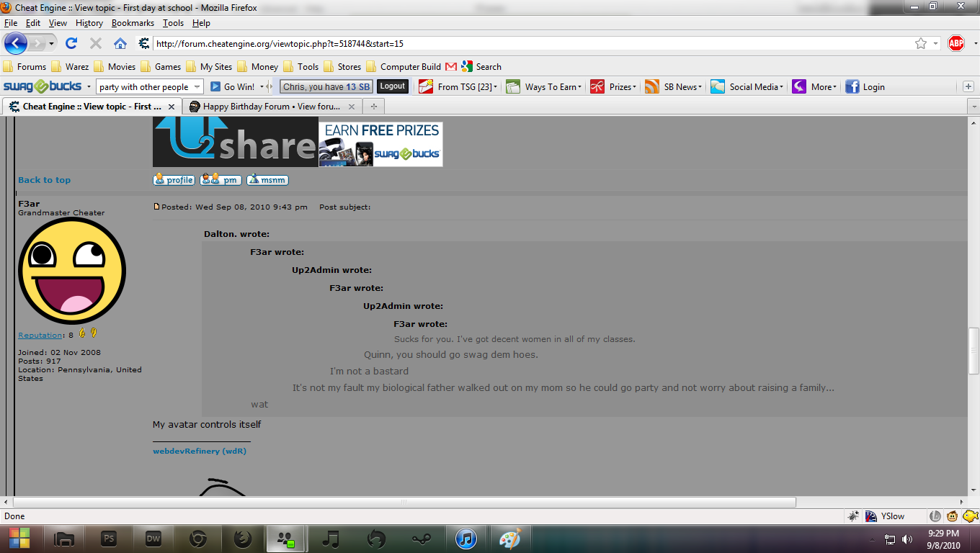Open the Tools menu

173,23
